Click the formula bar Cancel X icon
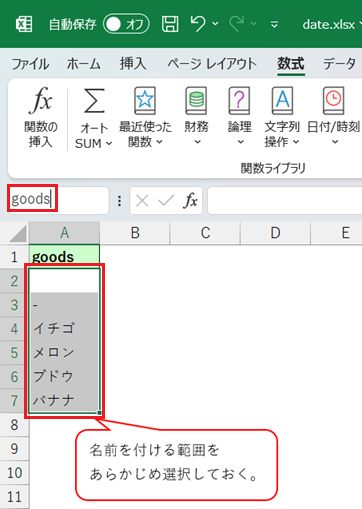This screenshot has height=509, width=362. [142, 201]
